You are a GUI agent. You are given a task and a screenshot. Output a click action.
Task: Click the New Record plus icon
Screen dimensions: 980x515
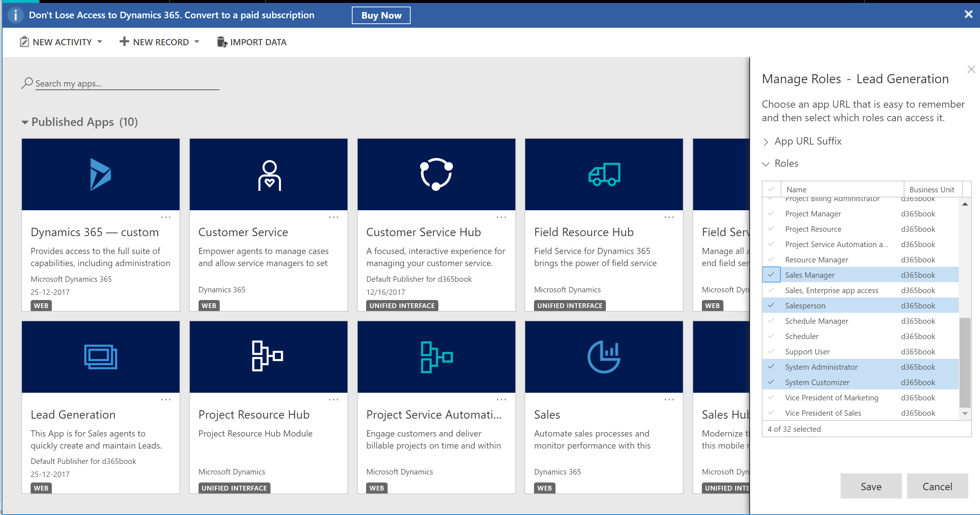click(124, 42)
